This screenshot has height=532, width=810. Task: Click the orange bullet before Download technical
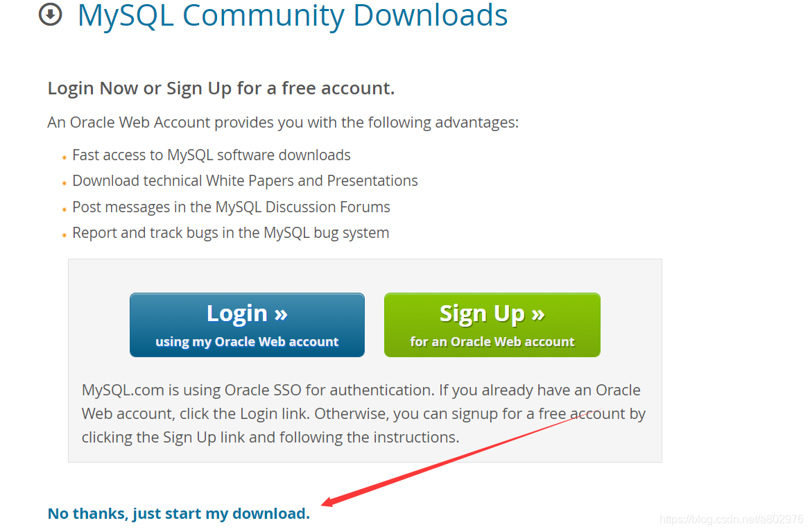click(x=64, y=183)
